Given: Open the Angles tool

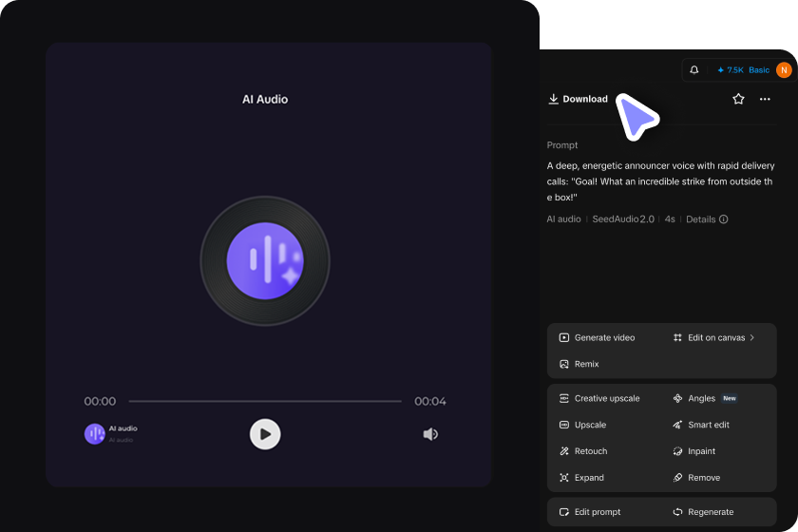Looking at the screenshot, I should pos(694,399).
